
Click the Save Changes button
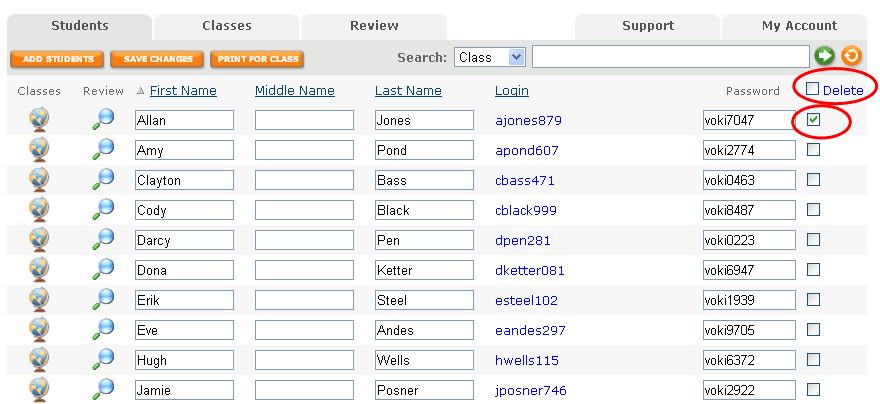pos(157,59)
